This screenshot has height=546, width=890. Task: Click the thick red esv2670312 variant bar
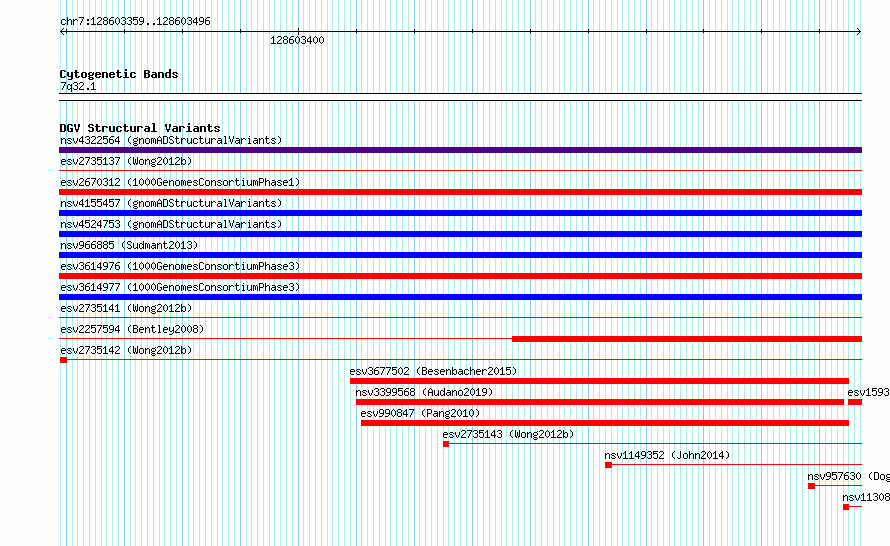coord(460,192)
